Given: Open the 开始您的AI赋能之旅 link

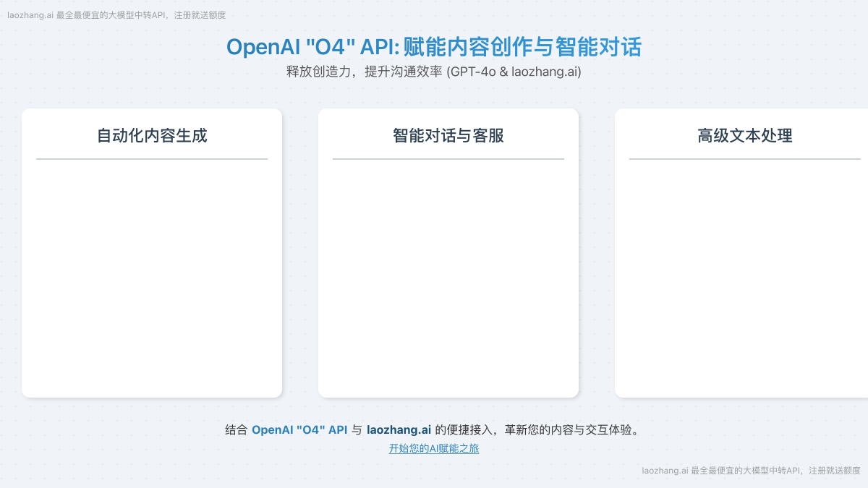Looking at the screenshot, I should [434, 448].
